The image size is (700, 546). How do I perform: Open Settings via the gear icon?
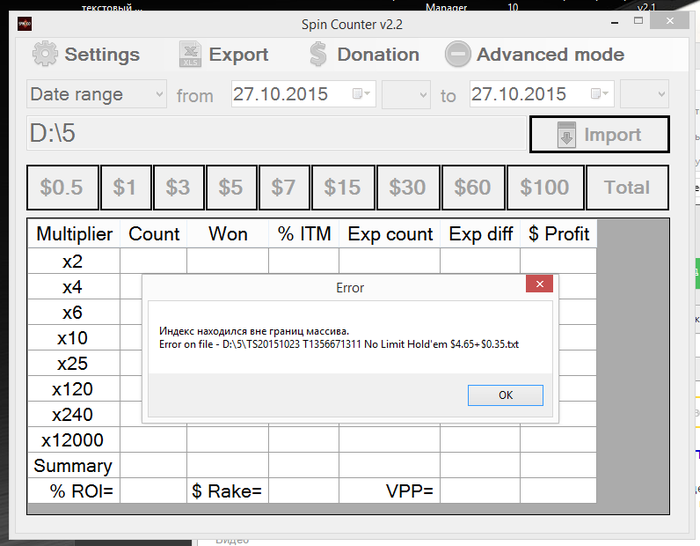tap(45, 54)
